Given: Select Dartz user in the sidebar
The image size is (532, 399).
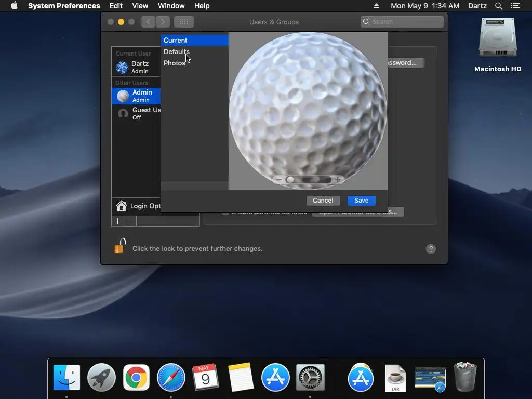Looking at the screenshot, I should (x=136, y=67).
